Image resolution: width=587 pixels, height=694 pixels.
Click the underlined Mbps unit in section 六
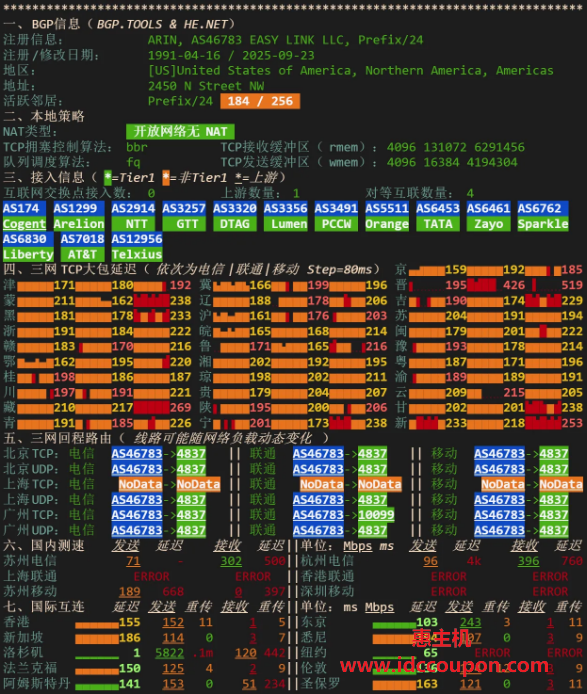pos(358,546)
